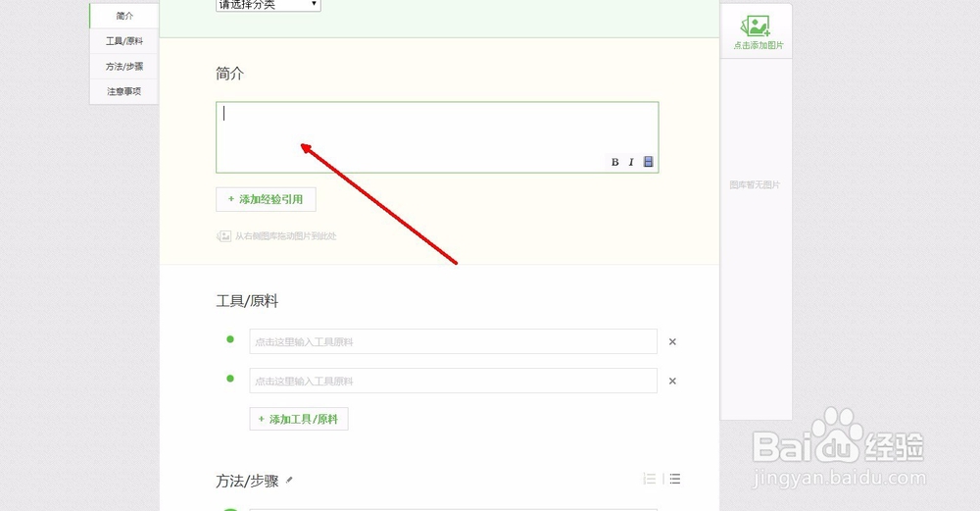This screenshot has width=980, height=511.
Task: Click the second 点击这里输入工具原料 field
Action: [453, 381]
